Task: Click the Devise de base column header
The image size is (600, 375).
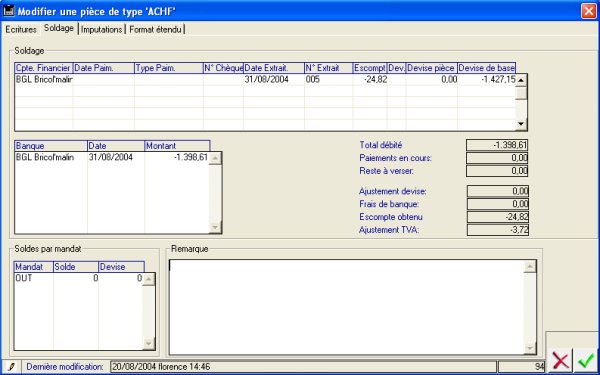Action: click(x=487, y=68)
